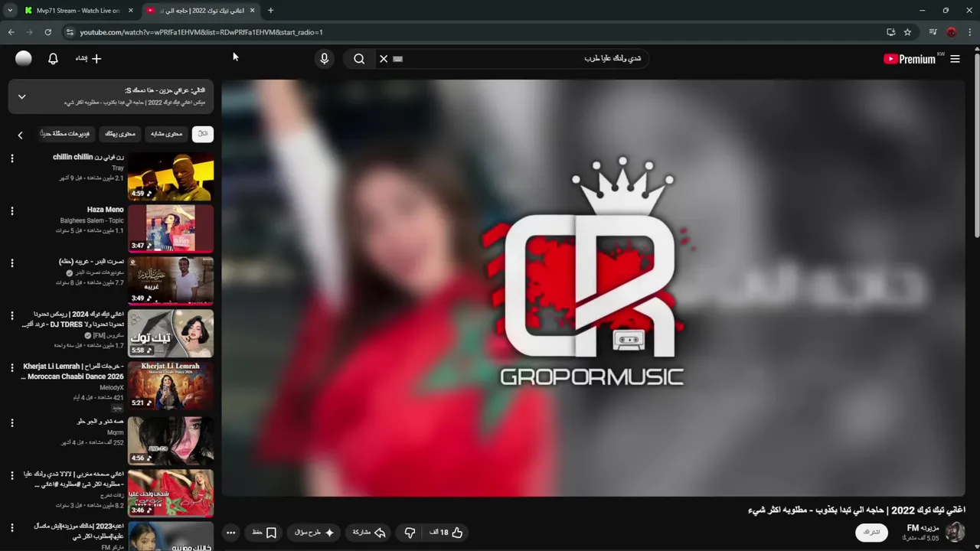This screenshot has height=551, width=980.
Task: Open the YouTube Premium home logo
Action: [910, 59]
